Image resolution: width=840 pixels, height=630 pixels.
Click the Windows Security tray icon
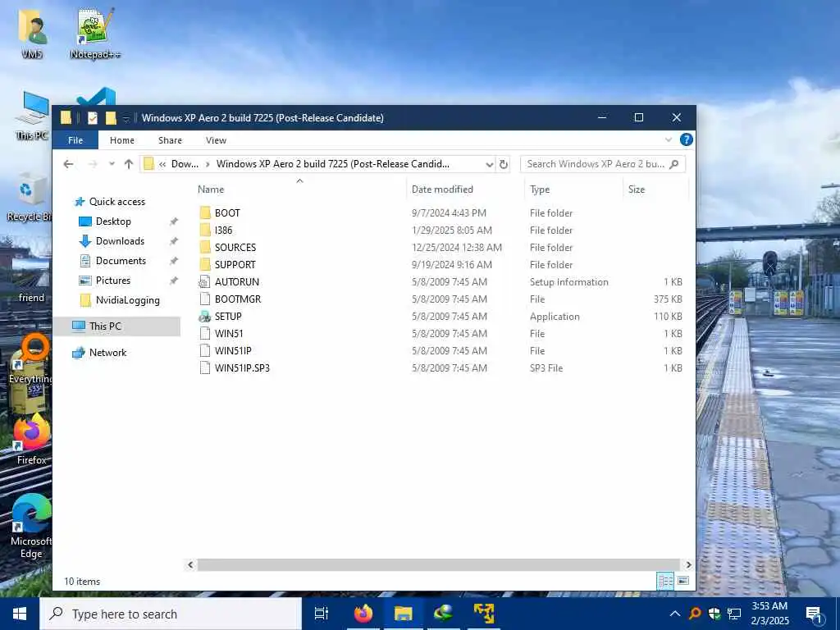pos(714,614)
